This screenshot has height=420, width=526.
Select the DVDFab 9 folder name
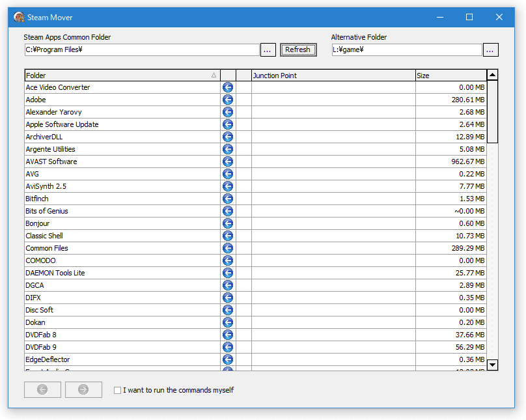[x=41, y=347]
